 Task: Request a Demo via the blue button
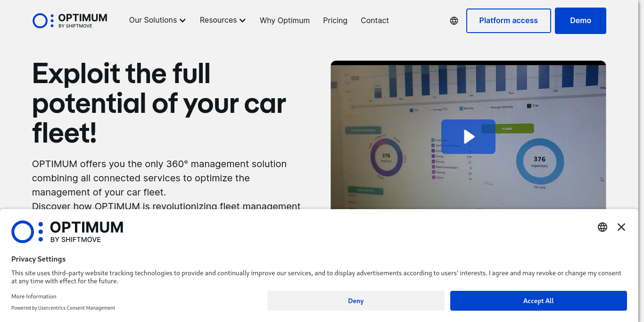click(x=580, y=20)
